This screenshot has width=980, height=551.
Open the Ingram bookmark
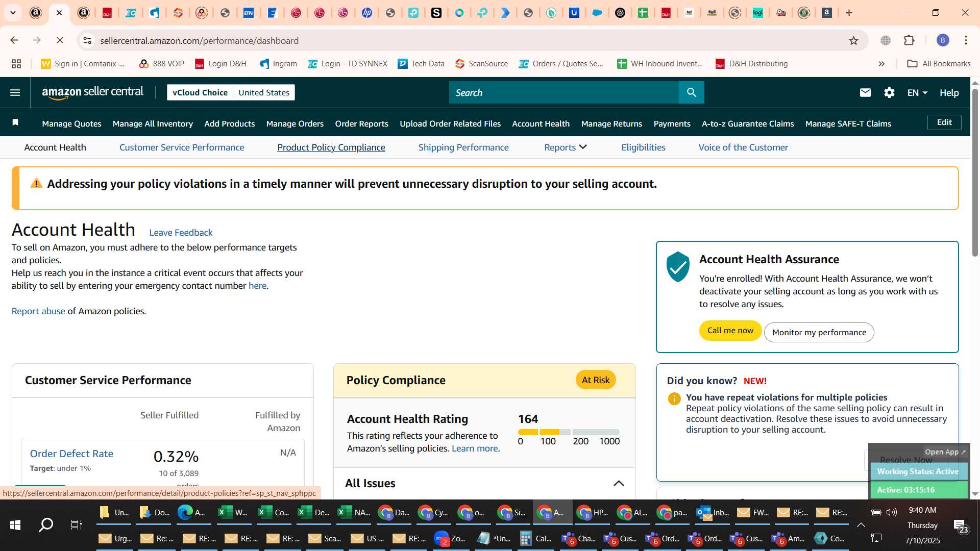click(x=278, y=64)
